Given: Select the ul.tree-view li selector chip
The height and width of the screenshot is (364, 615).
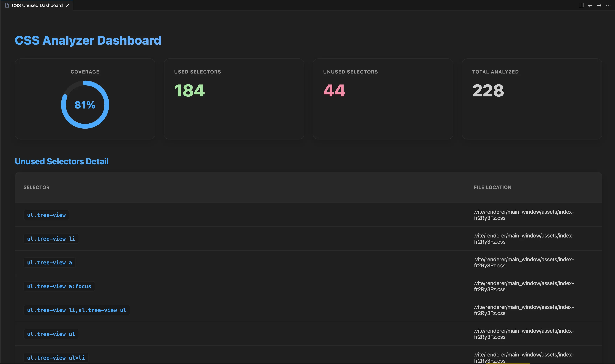Looking at the screenshot, I should coord(51,239).
